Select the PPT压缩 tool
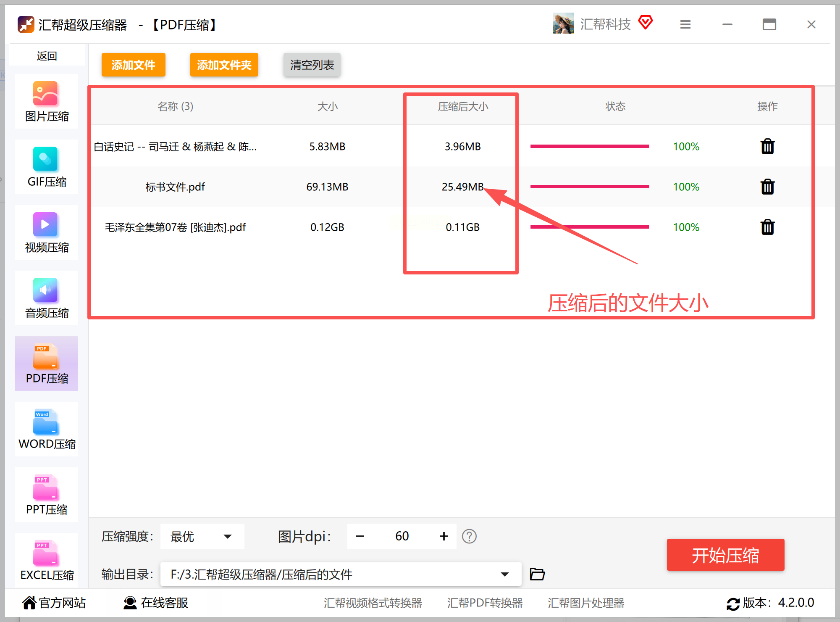This screenshot has width=840, height=622. click(x=46, y=495)
